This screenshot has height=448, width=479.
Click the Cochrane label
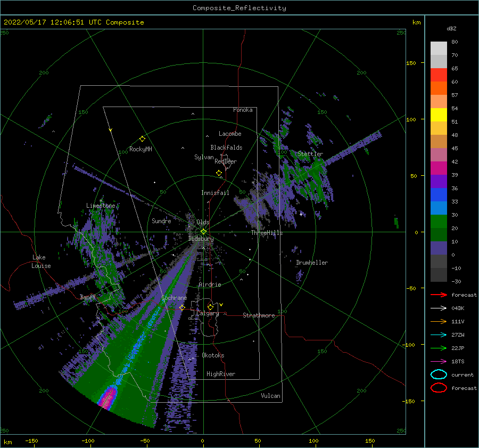click(174, 298)
